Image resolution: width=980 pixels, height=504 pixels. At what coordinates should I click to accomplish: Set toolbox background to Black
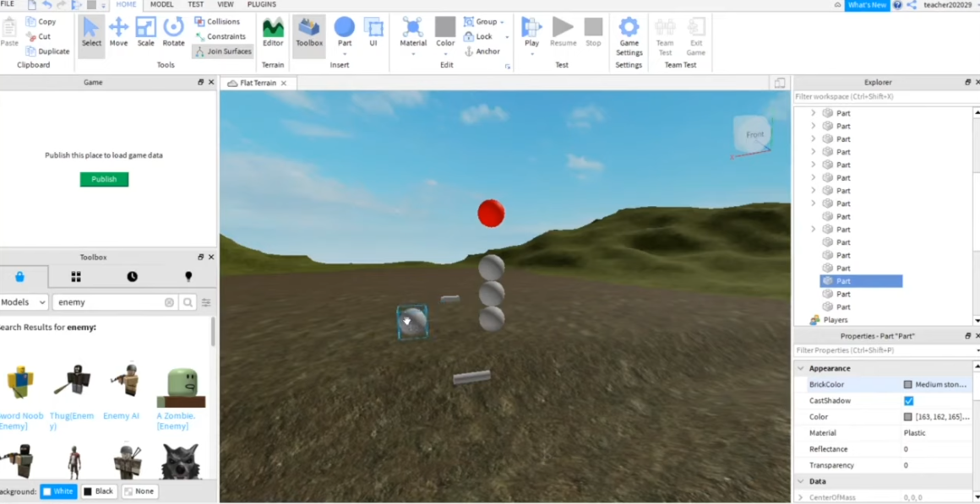100,491
